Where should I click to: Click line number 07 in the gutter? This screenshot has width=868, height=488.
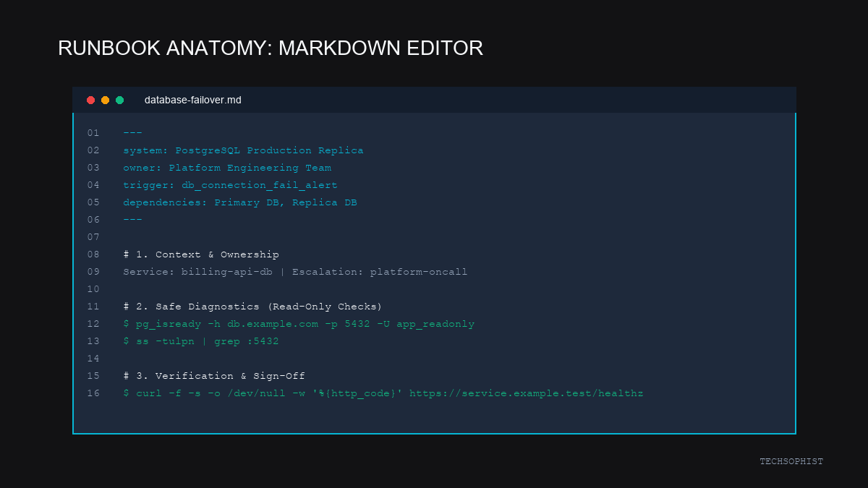point(93,237)
